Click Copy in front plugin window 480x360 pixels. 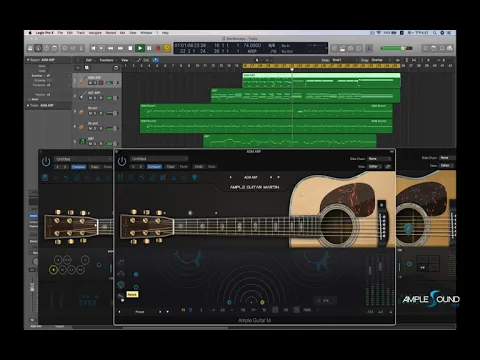pyautogui.click(x=171, y=166)
